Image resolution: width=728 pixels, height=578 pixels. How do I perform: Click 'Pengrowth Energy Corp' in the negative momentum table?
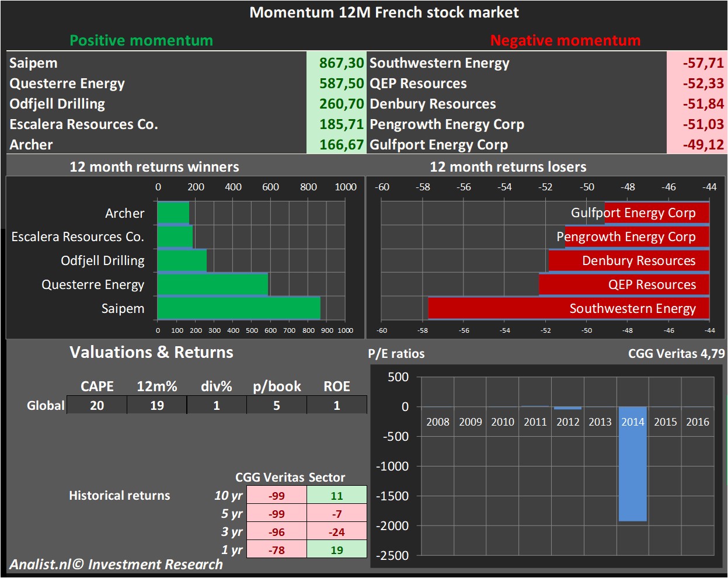click(x=447, y=124)
